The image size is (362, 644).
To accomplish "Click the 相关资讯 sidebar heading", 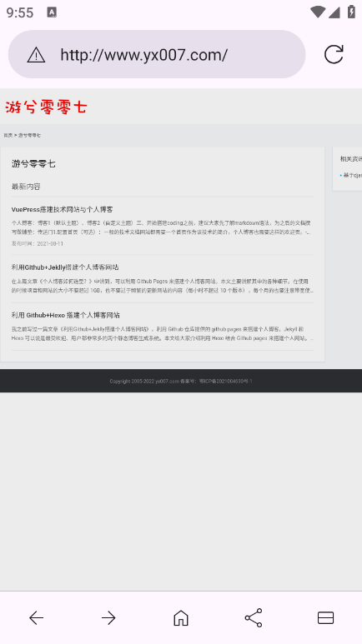I will [x=351, y=159].
